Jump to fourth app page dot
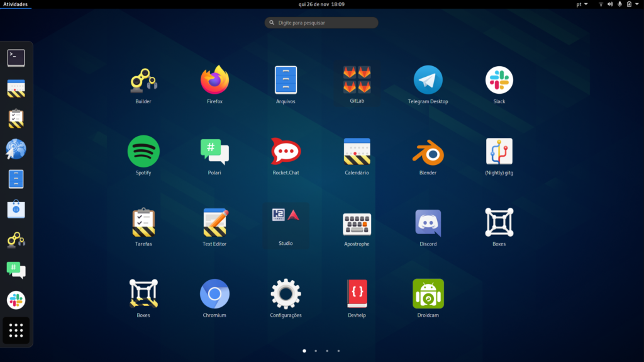The height and width of the screenshot is (362, 644). tap(339, 351)
